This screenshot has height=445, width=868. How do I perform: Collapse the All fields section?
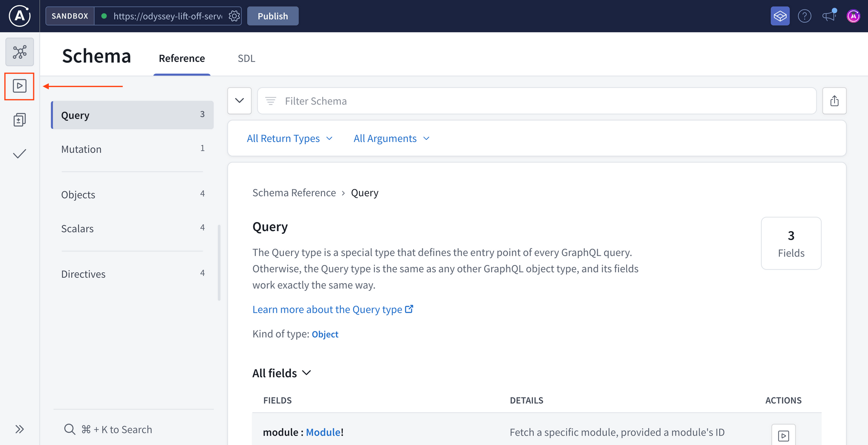[x=307, y=373]
